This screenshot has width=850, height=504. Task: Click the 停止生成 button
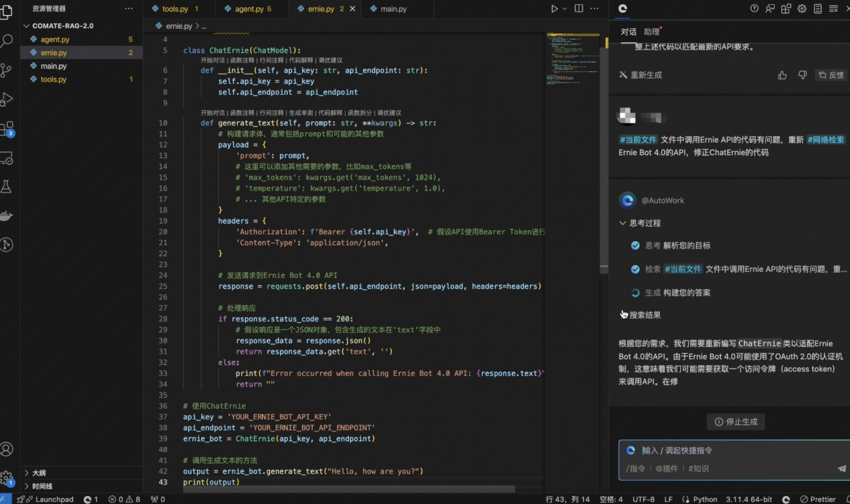click(x=736, y=421)
